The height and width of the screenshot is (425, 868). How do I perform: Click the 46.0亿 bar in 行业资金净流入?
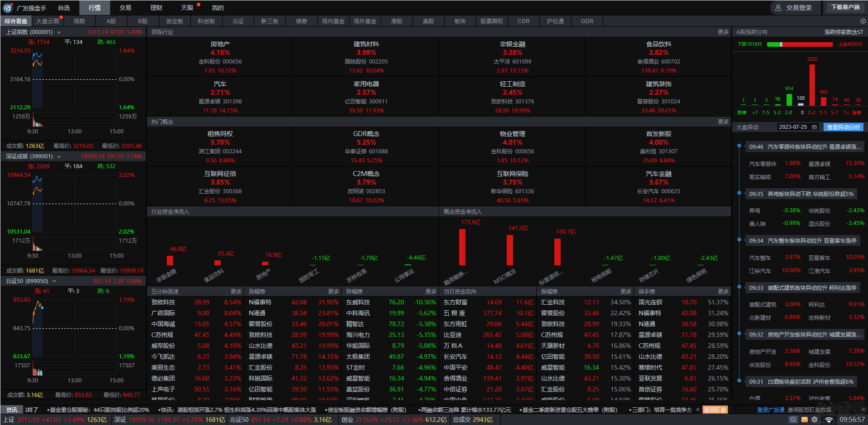[x=170, y=261]
